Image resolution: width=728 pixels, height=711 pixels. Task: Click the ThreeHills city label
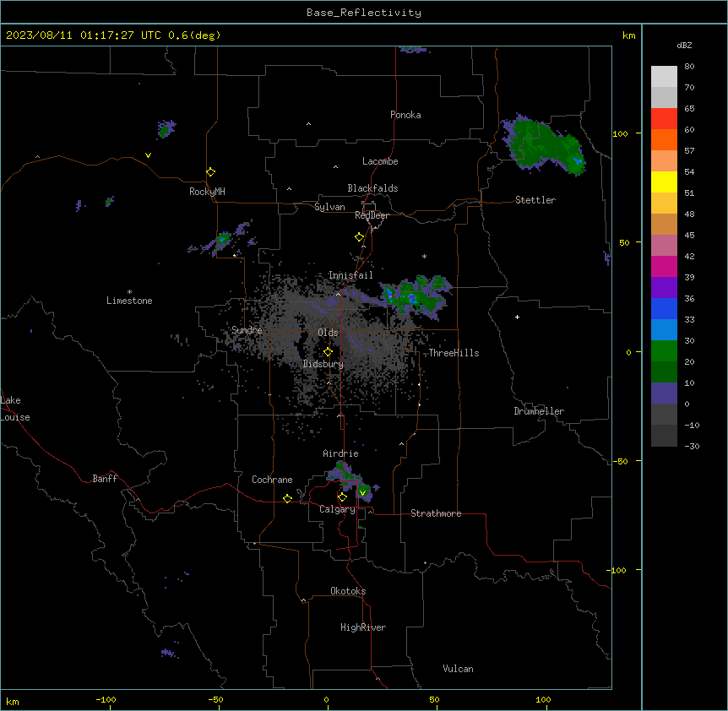click(x=454, y=353)
